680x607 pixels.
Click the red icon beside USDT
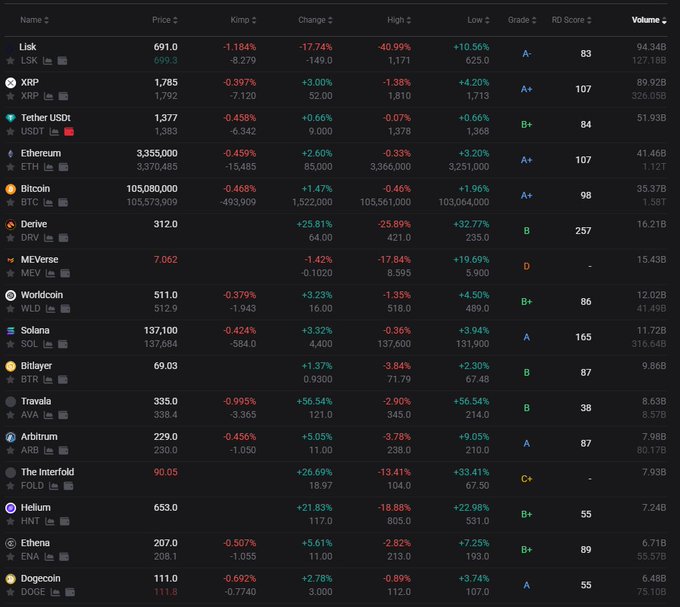tap(69, 131)
